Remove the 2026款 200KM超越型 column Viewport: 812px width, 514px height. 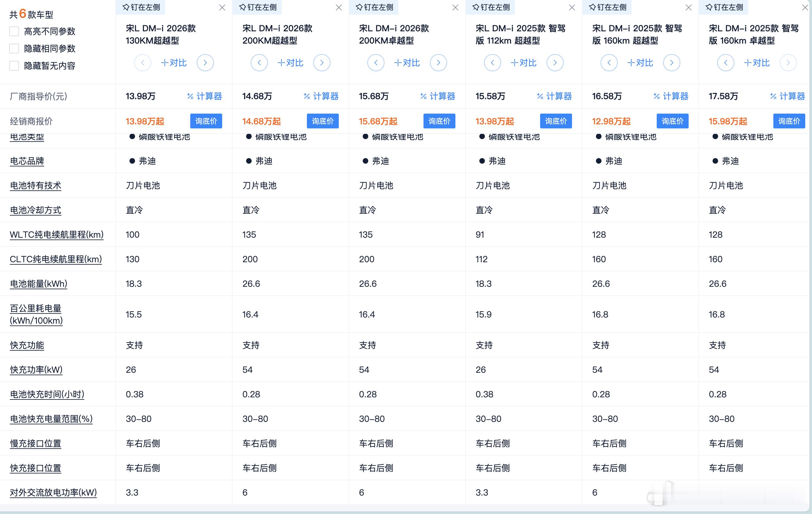338,7
